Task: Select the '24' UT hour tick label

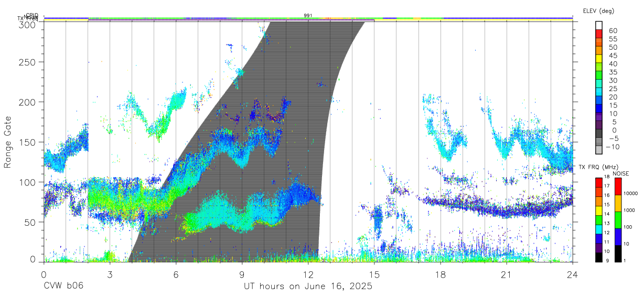Action: pyautogui.click(x=573, y=274)
